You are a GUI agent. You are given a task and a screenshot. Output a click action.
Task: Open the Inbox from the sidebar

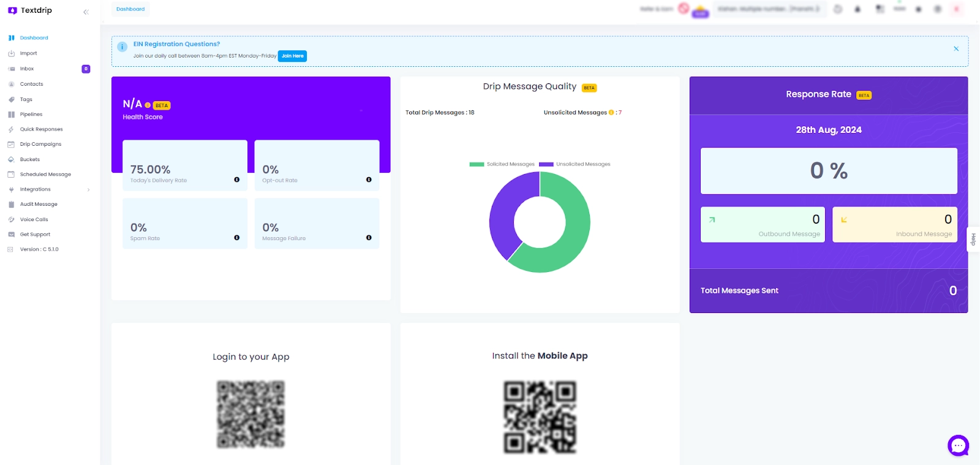(x=27, y=69)
